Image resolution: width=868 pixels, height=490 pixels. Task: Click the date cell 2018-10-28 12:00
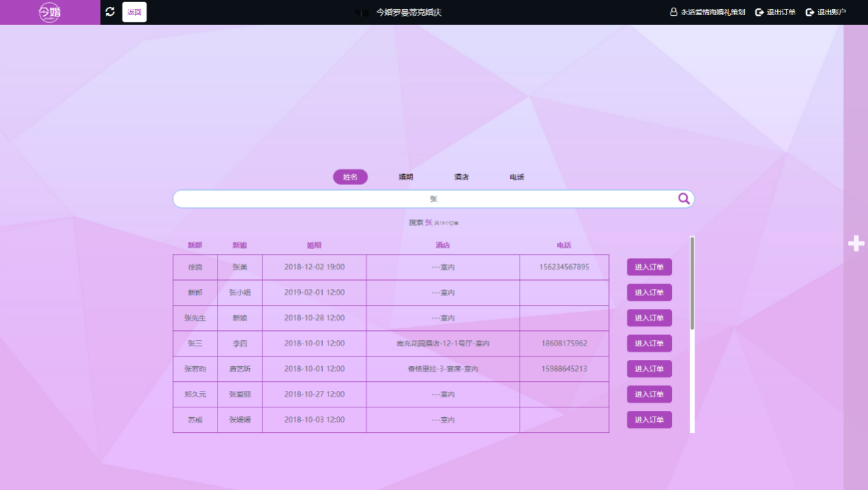click(315, 318)
